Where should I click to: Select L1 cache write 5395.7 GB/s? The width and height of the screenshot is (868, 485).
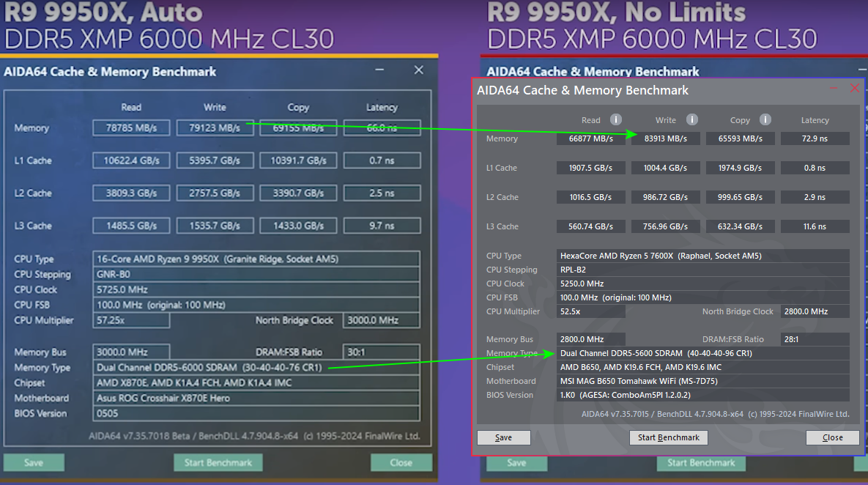pos(215,160)
